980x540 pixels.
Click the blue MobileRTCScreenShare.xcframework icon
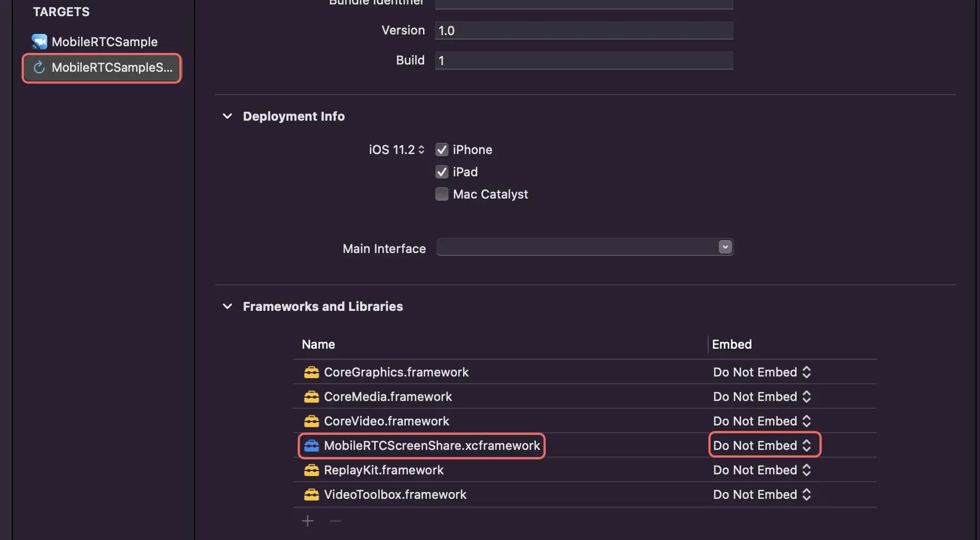click(311, 445)
